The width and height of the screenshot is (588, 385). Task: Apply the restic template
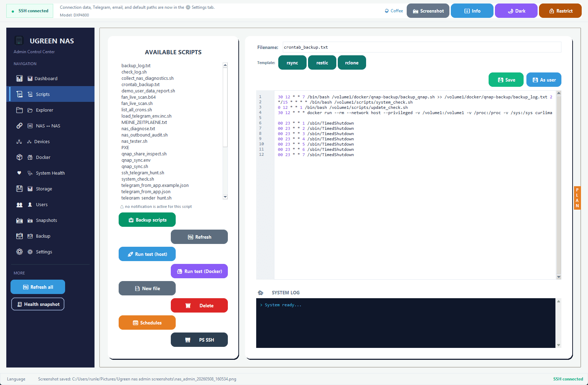(322, 63)
